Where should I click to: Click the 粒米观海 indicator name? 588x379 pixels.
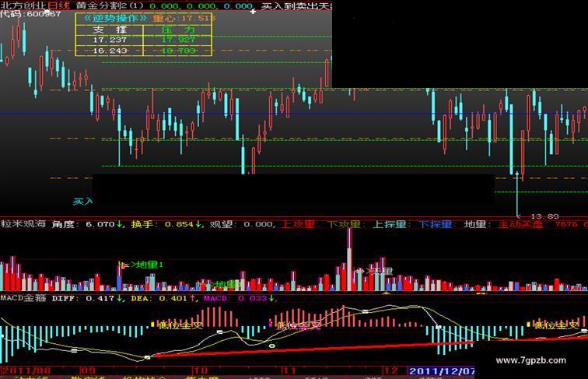tap(23, 224)
